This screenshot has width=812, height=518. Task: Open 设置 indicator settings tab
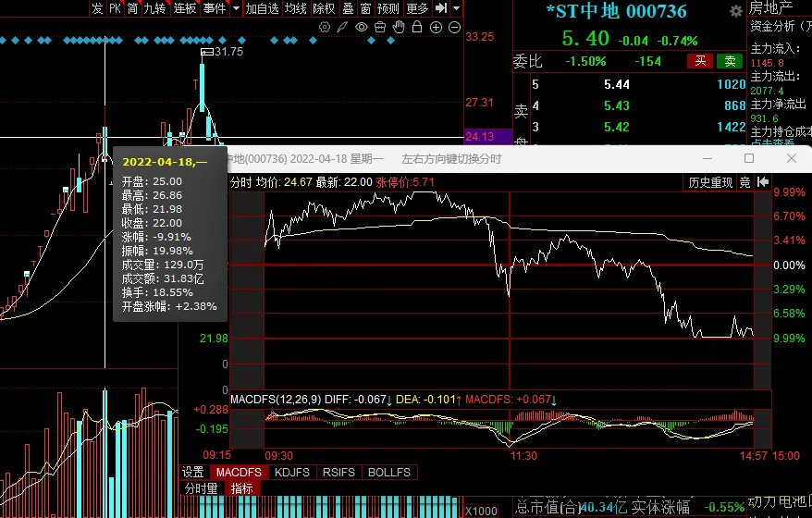pyautogui.click(x=193, y=472)
